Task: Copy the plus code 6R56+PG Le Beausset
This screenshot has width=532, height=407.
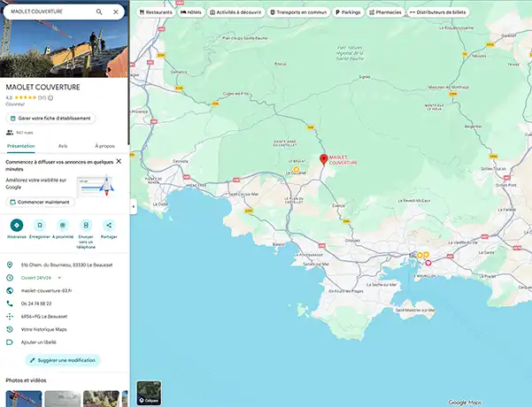Action: [x=44, y=317]
